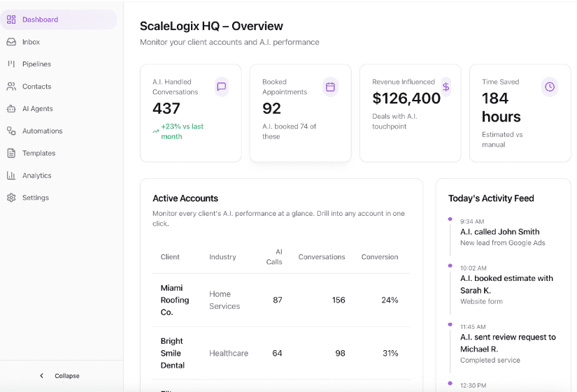This screenshot has width=577, height=392.
Task: Click the Analytics bar chart icon
Action: click(11, 175)
